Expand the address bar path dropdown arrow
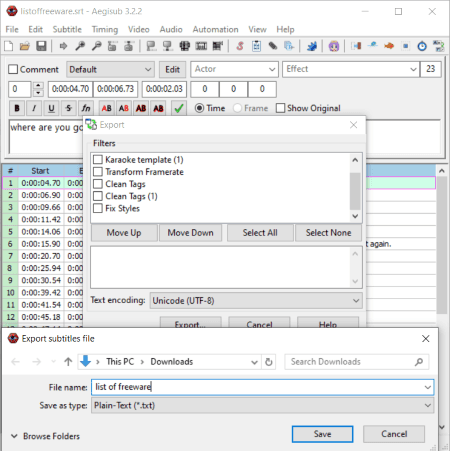The height and width of the screenshot is (451, 450). [x=254, y=362]
